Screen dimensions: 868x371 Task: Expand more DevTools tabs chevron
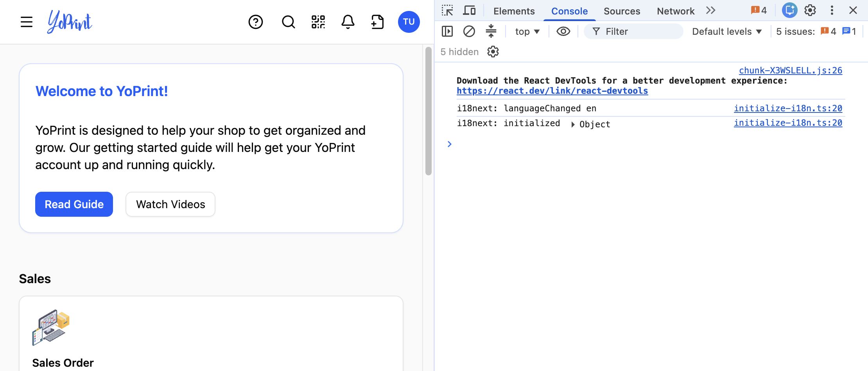tap(711, 11)
